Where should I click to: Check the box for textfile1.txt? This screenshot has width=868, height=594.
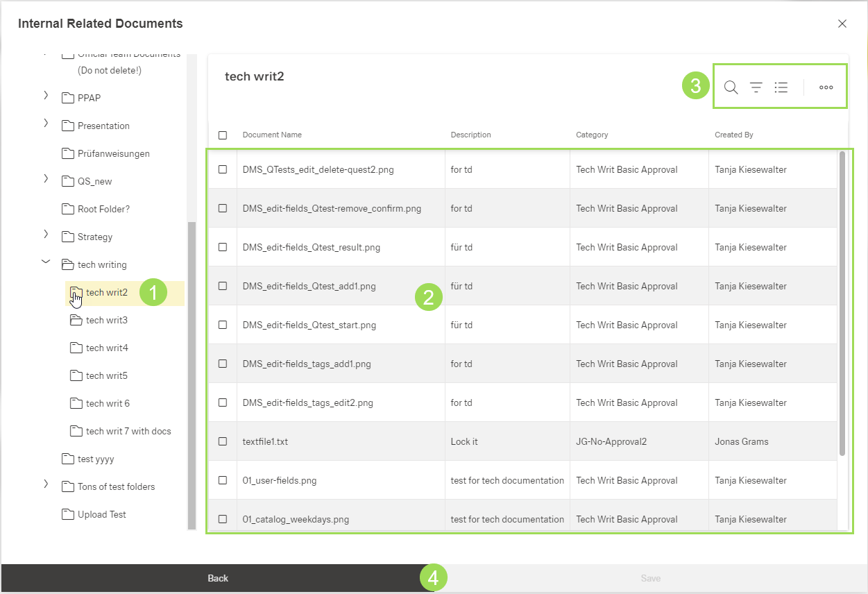[x=223, y=441]
